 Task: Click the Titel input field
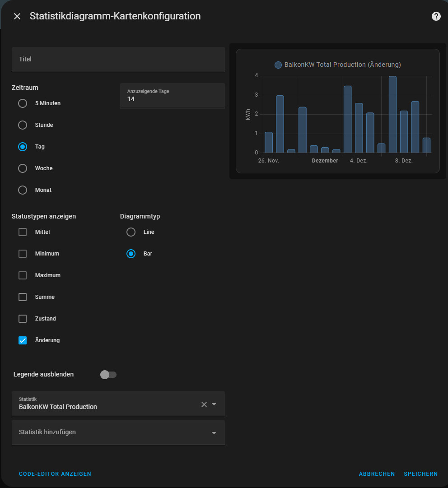(118, 60)
